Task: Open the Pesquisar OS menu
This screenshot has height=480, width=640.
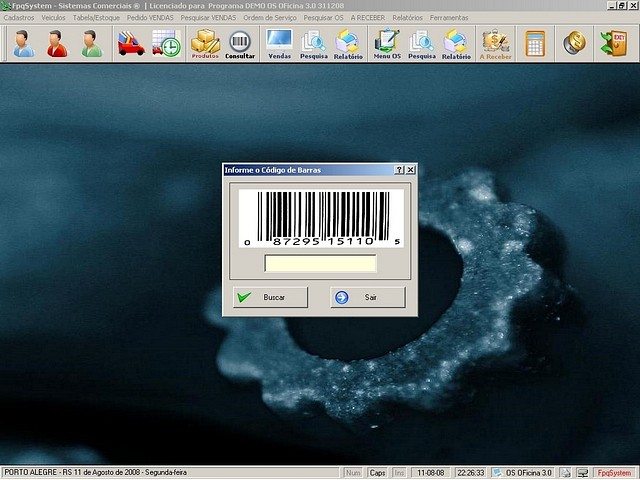Action: [x=323, y=18]
